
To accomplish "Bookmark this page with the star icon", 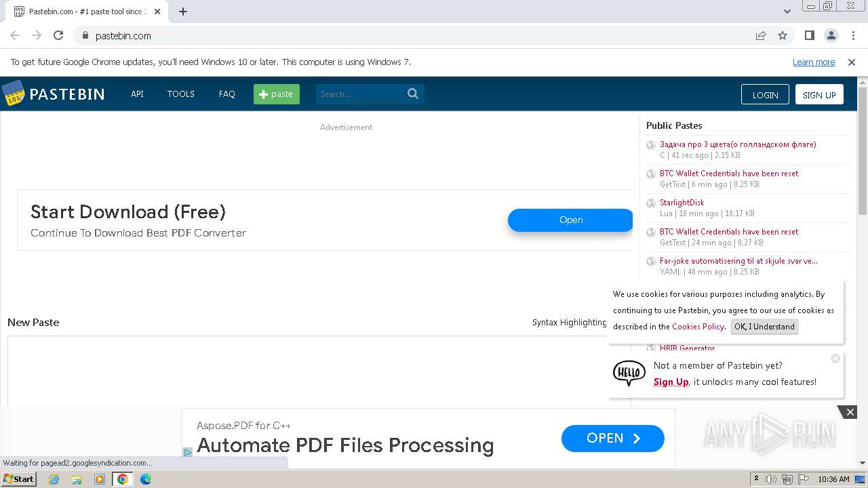I will pyautogui.click(x=783, y=35).
